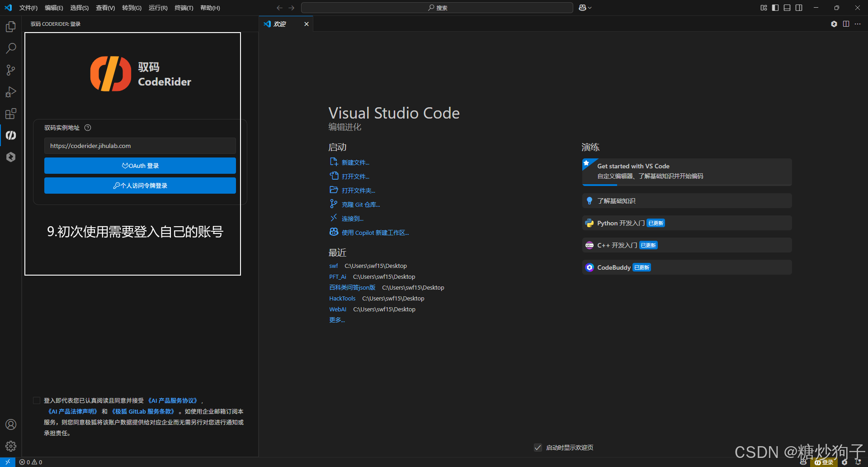
Task: Open the 文件(F) menu
Action: click(x=28, y=8)
